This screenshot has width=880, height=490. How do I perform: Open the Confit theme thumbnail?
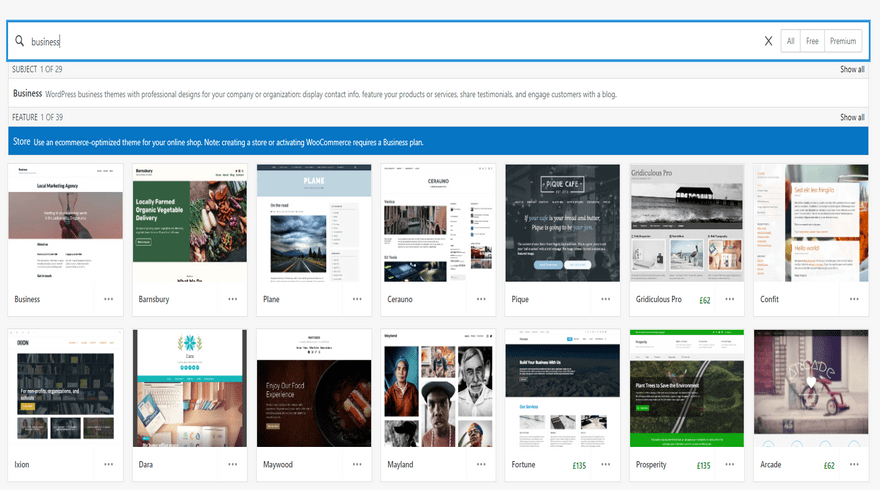tap(811, 223)
